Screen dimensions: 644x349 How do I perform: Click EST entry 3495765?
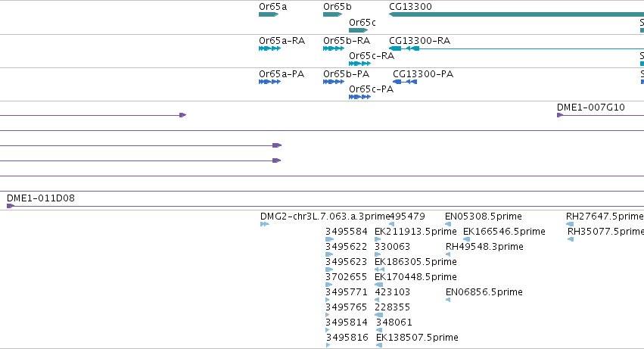[x=328, y=315]
